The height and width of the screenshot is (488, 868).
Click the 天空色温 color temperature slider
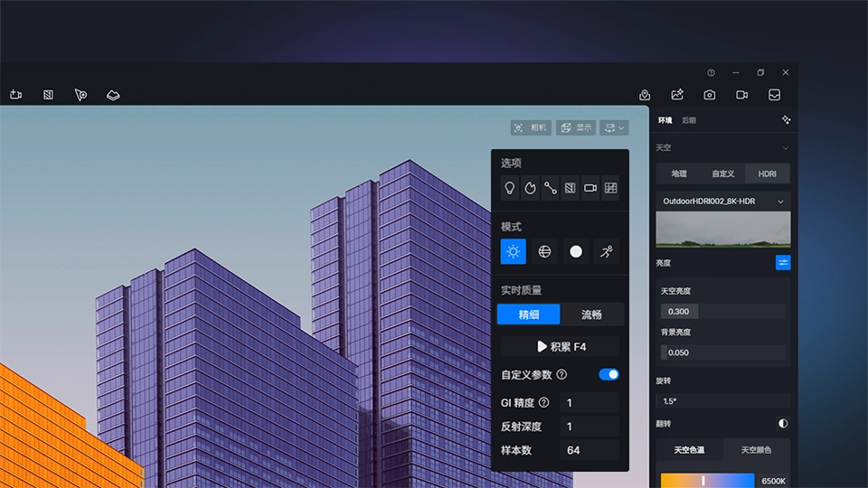coord(707,481)
